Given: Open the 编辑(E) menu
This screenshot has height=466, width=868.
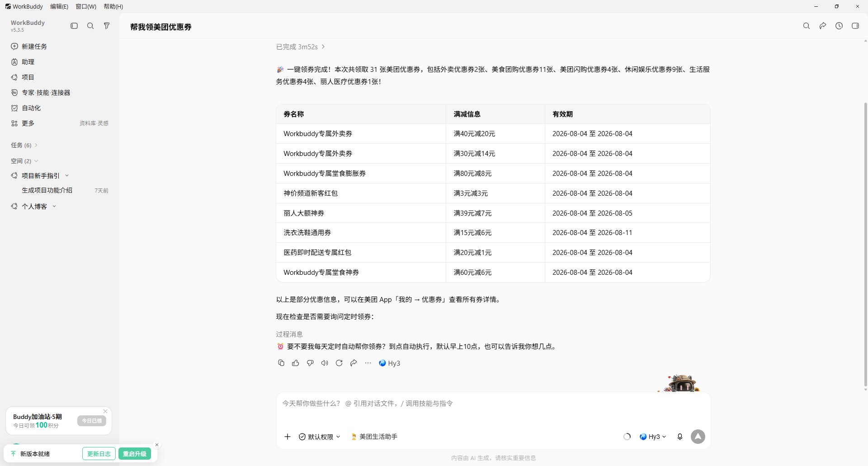Looking at the screenshot, I should click(59, 6).
